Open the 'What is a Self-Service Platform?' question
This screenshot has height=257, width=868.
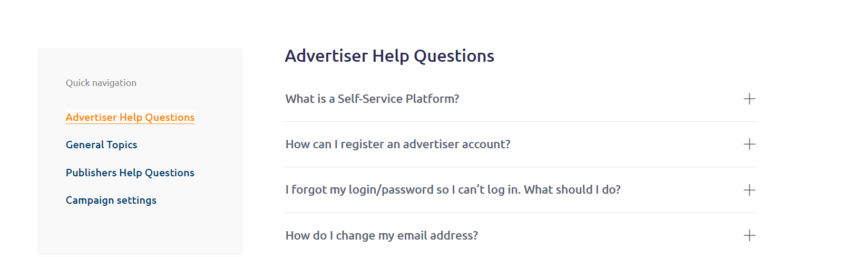(372, 99)
